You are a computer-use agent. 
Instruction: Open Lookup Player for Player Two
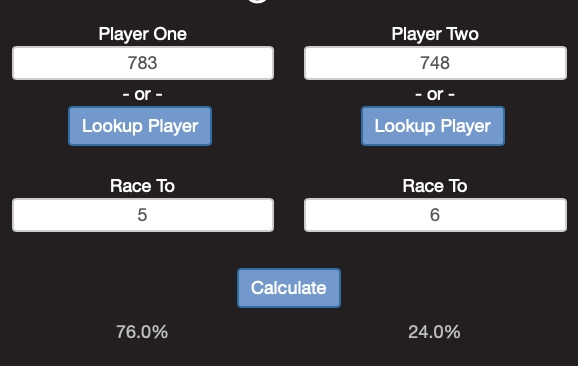tap(433, 126)
